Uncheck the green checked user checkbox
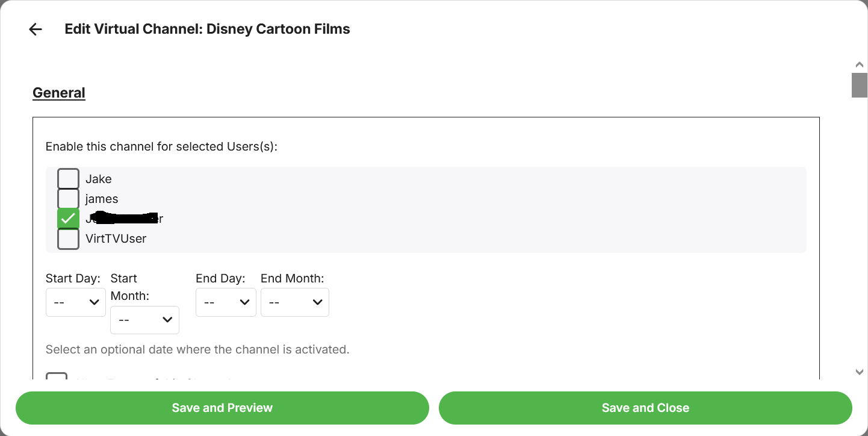 [68, 219]
